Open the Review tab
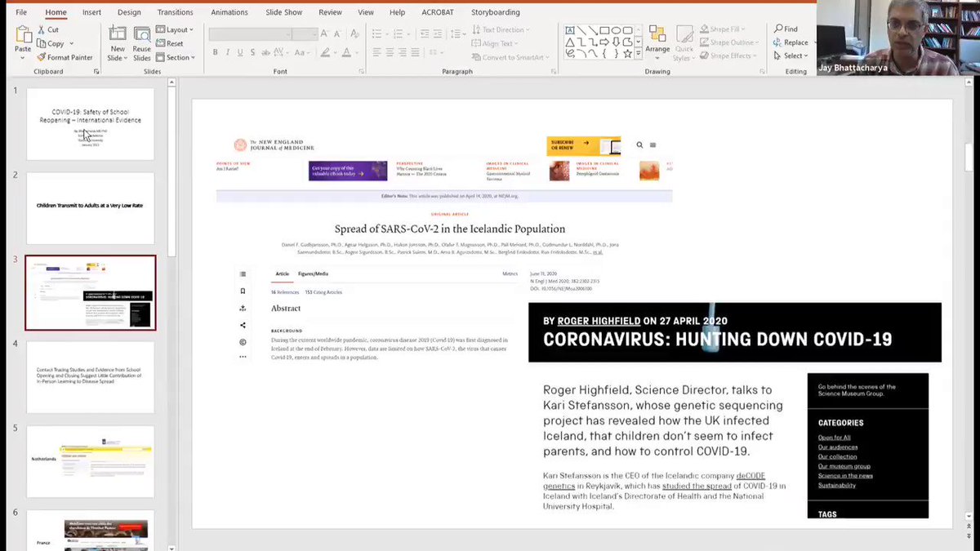Image resolution: width=980 pixels, height=551 pixels. click(330, 12)
